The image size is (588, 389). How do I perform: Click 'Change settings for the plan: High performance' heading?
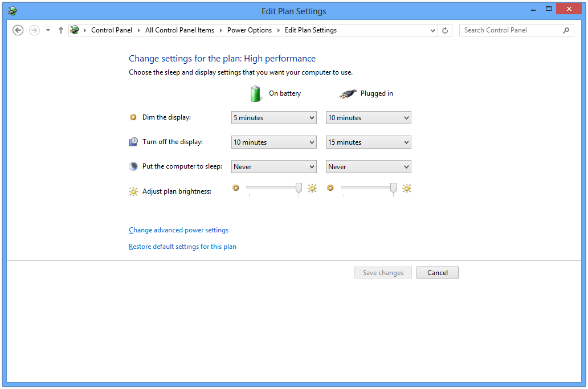coord(222,59)
